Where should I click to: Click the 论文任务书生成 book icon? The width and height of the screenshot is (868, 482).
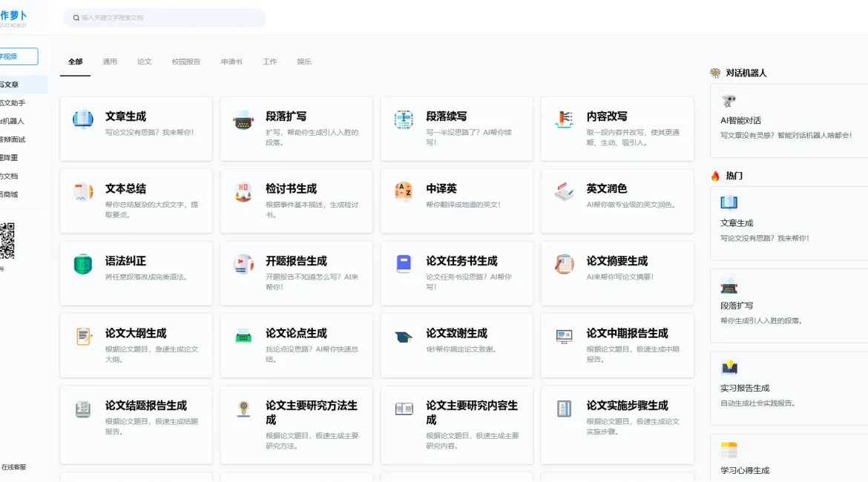click(404, 264)
